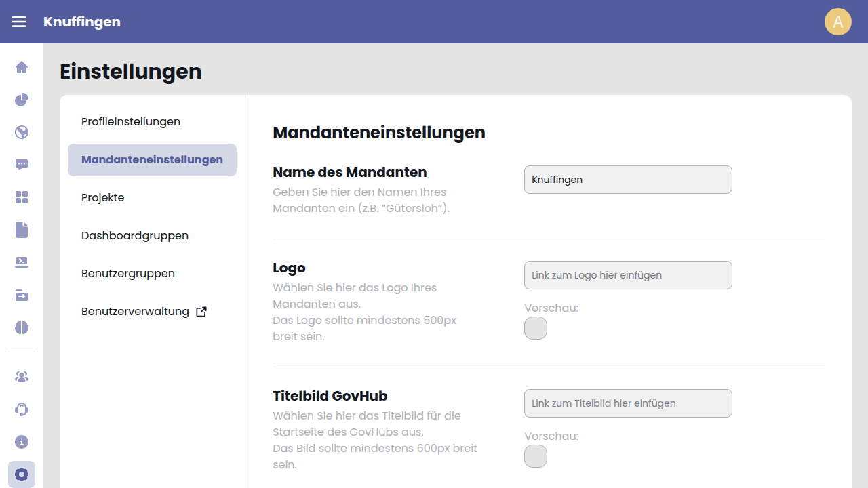
Task: Open the four-square grid sidebar icon
Action: 22,197
